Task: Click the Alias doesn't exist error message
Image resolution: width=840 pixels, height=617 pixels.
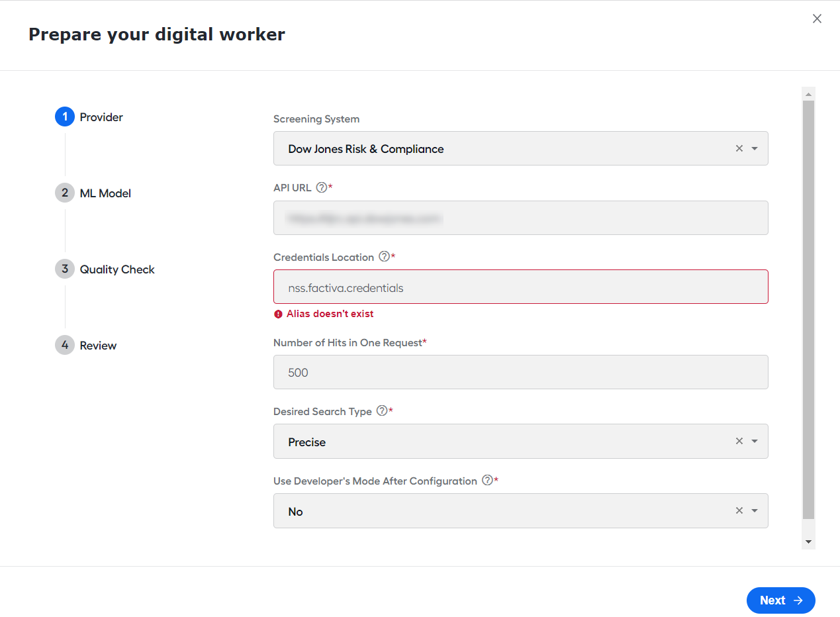Action: (x=330, y=314)
